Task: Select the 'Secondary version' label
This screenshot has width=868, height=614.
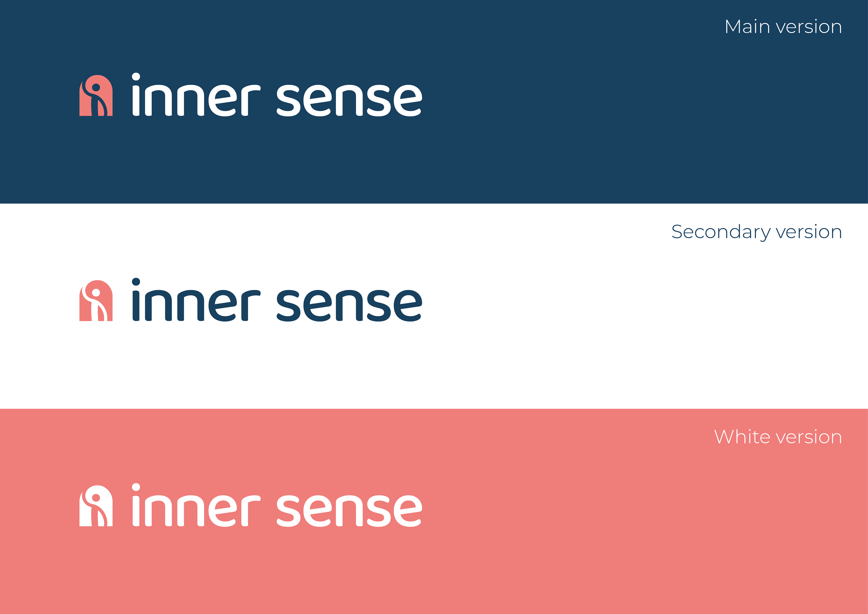Action: coord(757,232)
